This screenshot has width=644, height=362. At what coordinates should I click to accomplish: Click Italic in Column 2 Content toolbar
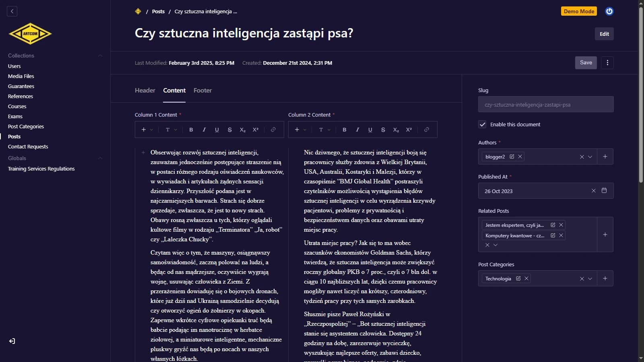357,130
